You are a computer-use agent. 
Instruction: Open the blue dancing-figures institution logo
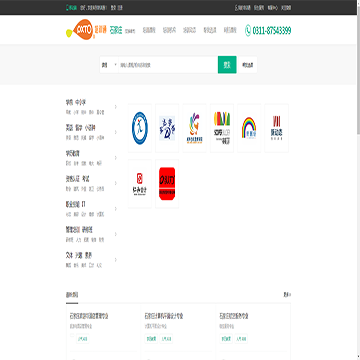tap(167, 128)
